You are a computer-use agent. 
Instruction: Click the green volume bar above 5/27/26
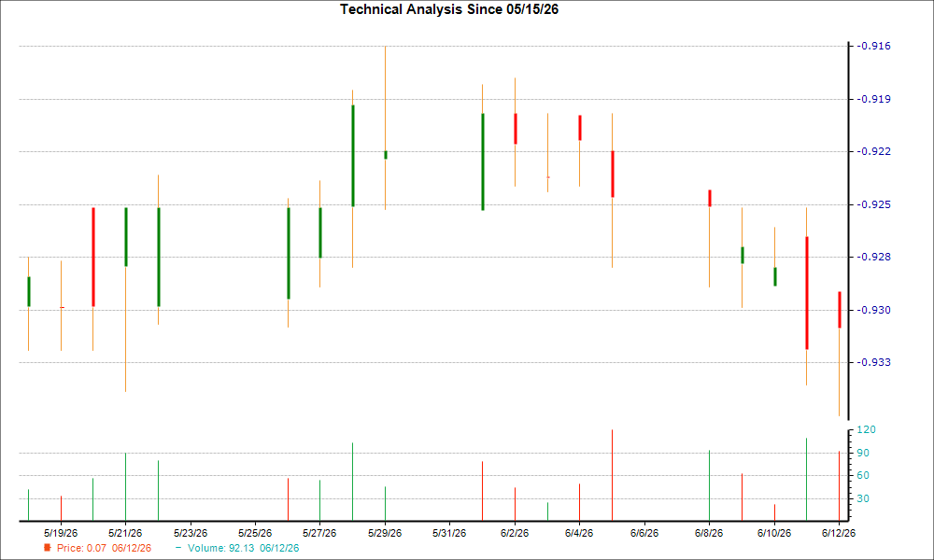[319, 500]
